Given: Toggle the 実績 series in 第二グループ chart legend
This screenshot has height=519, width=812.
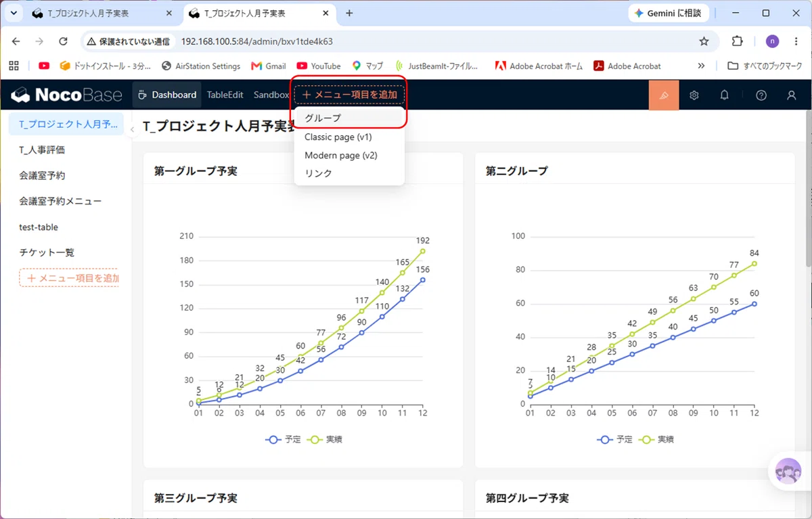Looking at the screenshot, I should (x=656, y=439).
